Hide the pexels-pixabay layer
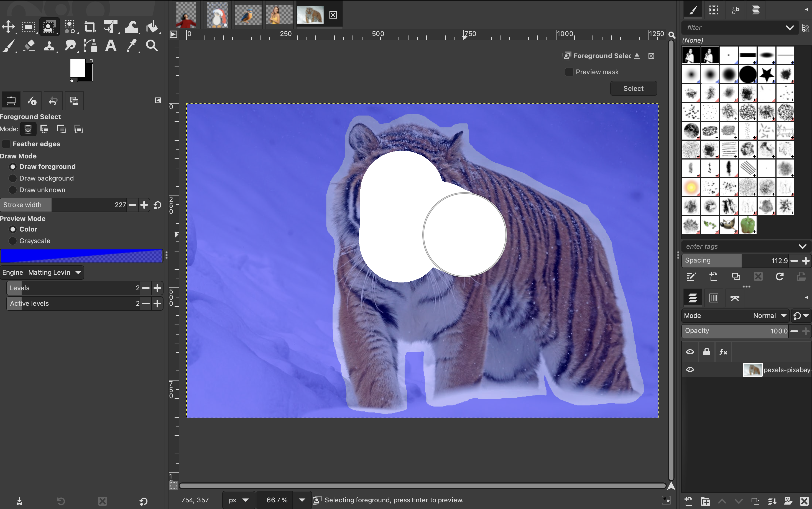This screenshot has width=812, height=509. coord(690,370)
